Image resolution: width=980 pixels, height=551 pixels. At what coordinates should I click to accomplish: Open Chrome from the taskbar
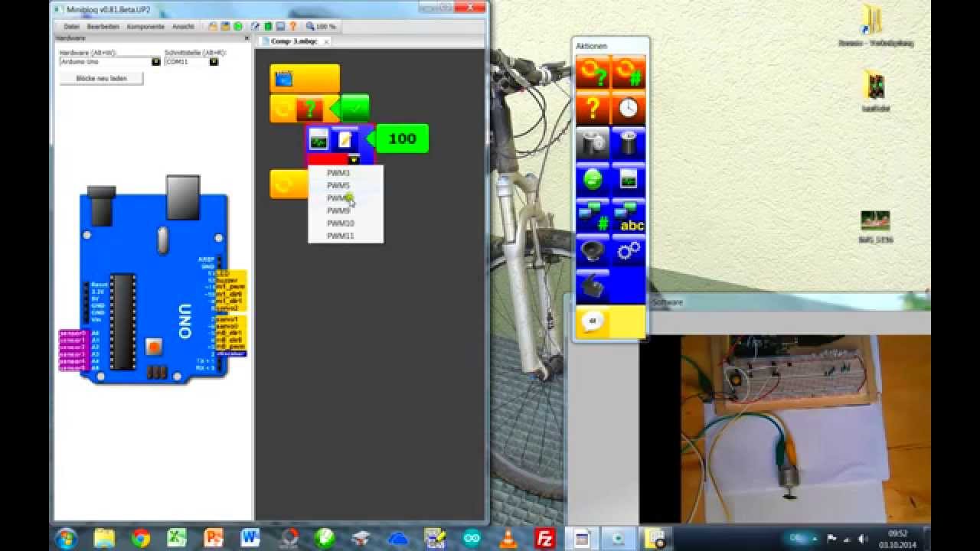point(140,538)
